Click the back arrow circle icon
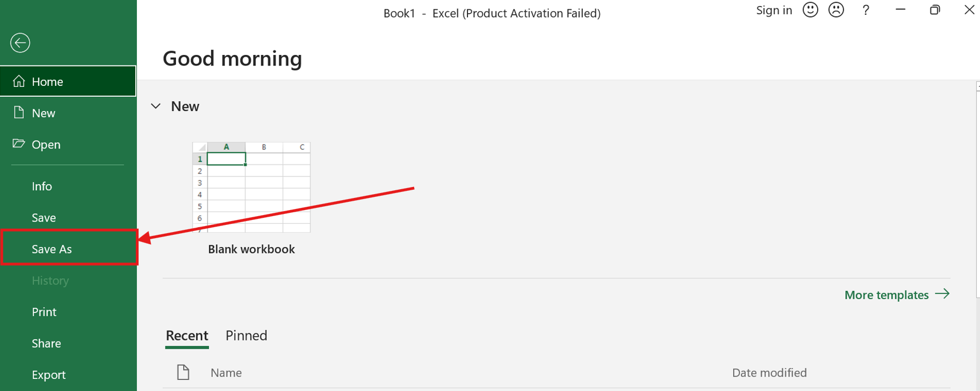Image resolution: width=980 pixels, height=391 pixels. 20,43
